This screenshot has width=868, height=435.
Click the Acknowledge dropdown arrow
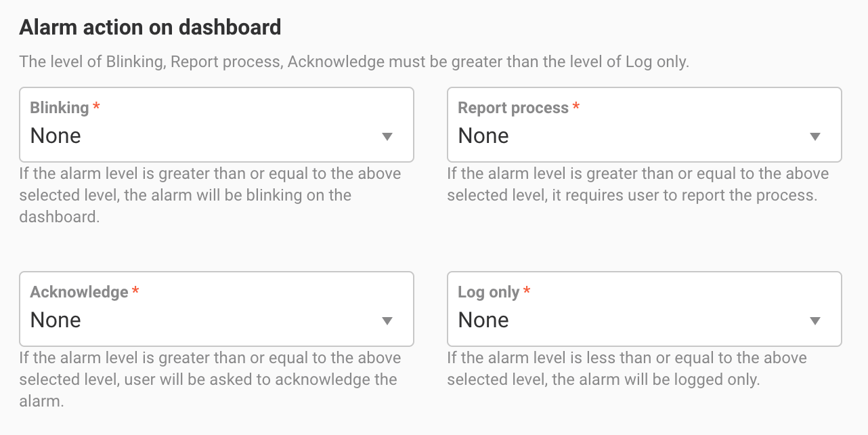(387, 321)
